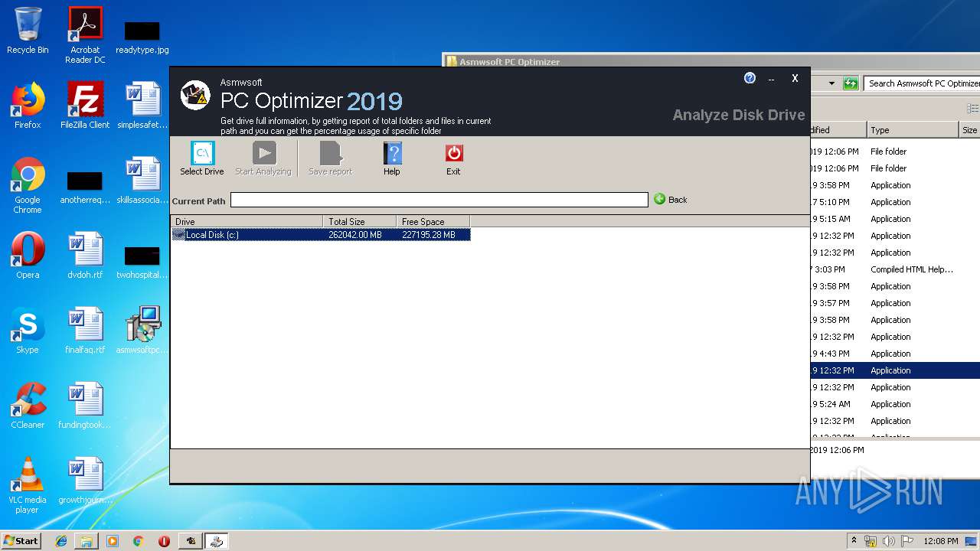Click the taskbar clock showing 12:08 PM
The height and width of the screenshot is (551, 980).
tap(940, 541)
